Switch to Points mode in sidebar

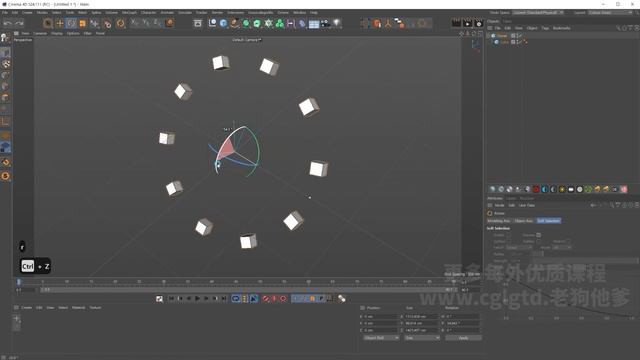click(x=5, y=76)
